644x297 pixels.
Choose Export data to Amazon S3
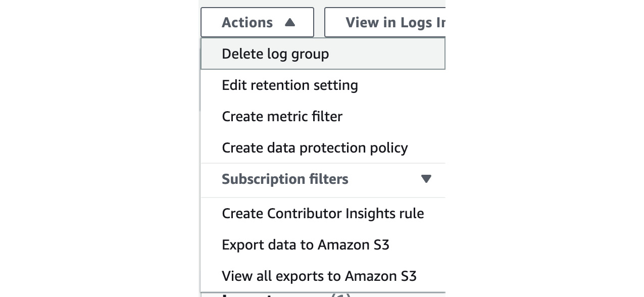coord(323,244)
